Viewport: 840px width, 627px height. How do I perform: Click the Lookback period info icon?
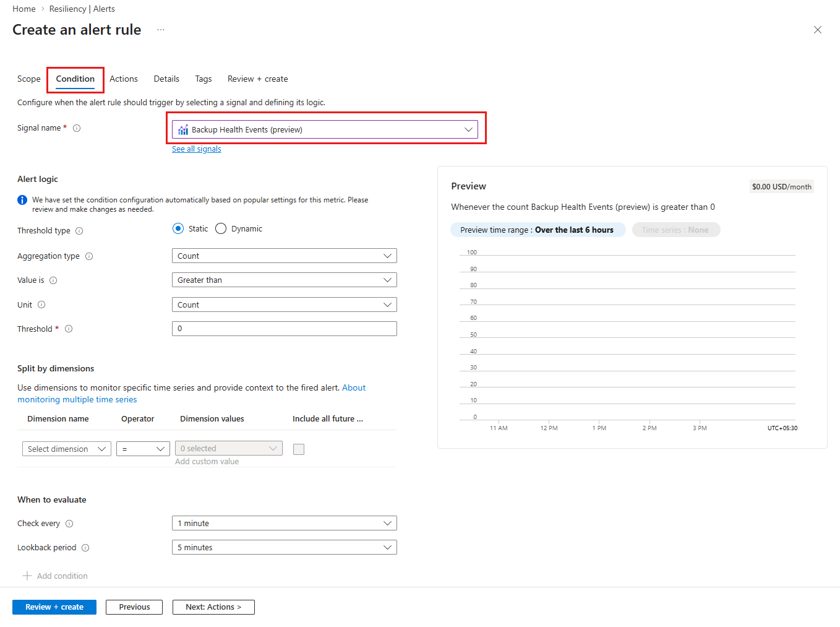85,548
